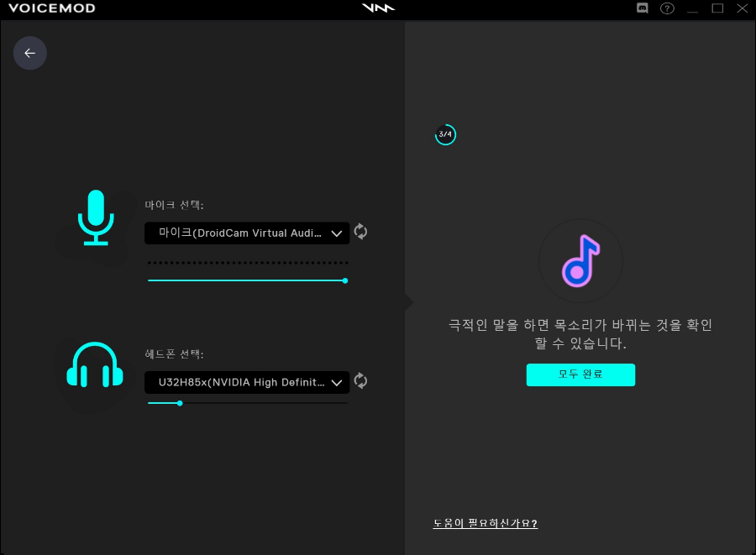Click the cyan microphone icon
Image resolution: width=756 pixels, height=555 pixels.
96,217
